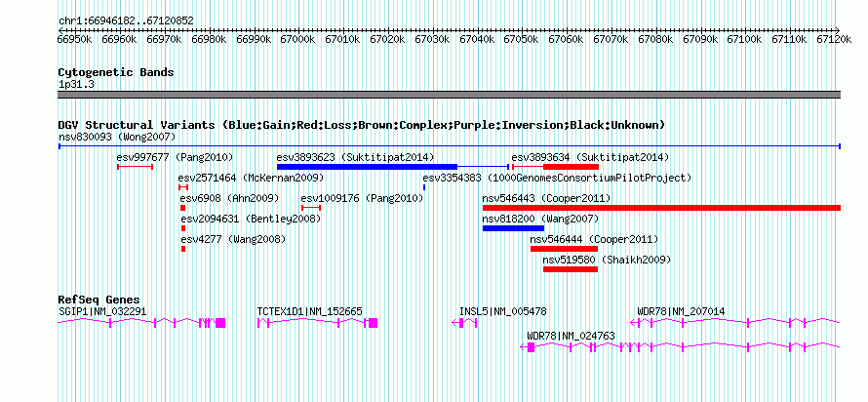Screen dimensions: 868x402
Task: Select the long red nsv546443 loss bar
Action: click(x=661, y=208)
